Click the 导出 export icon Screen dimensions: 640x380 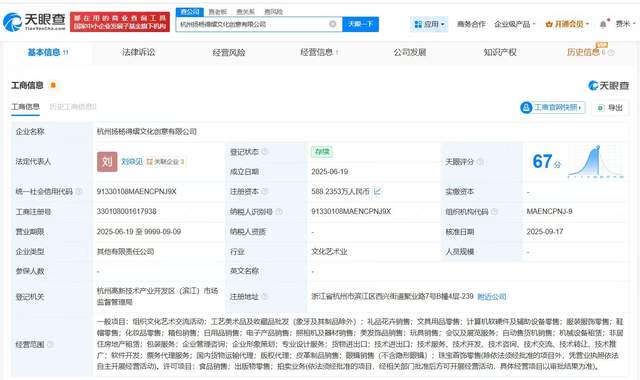(x=600, y=108)
